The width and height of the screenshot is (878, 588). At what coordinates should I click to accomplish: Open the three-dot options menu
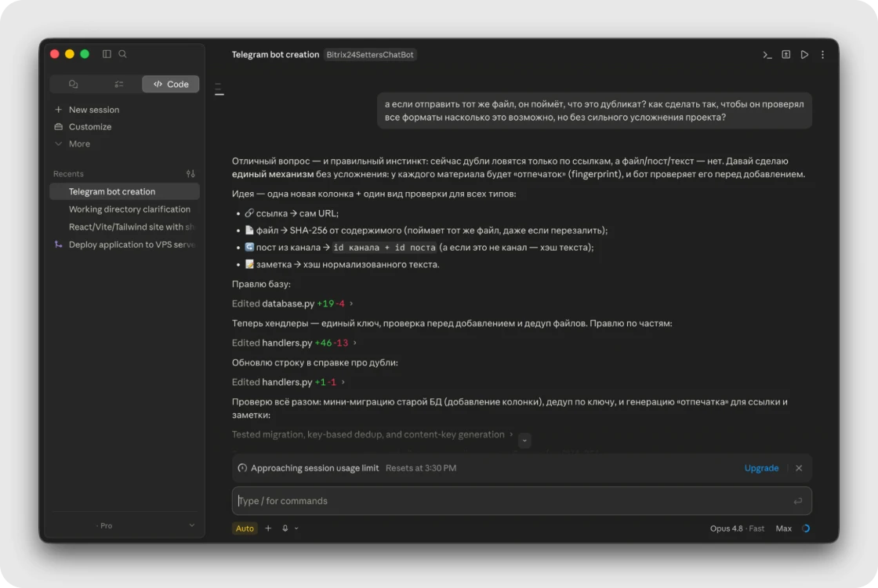pos(822,54)
